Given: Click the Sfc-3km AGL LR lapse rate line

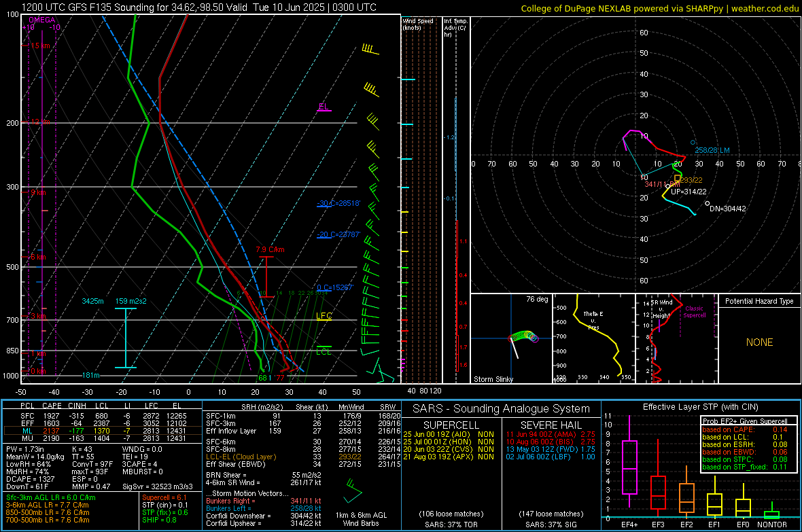Looking at the screenshot, I should pyautogui.click(x=51, y=497).
